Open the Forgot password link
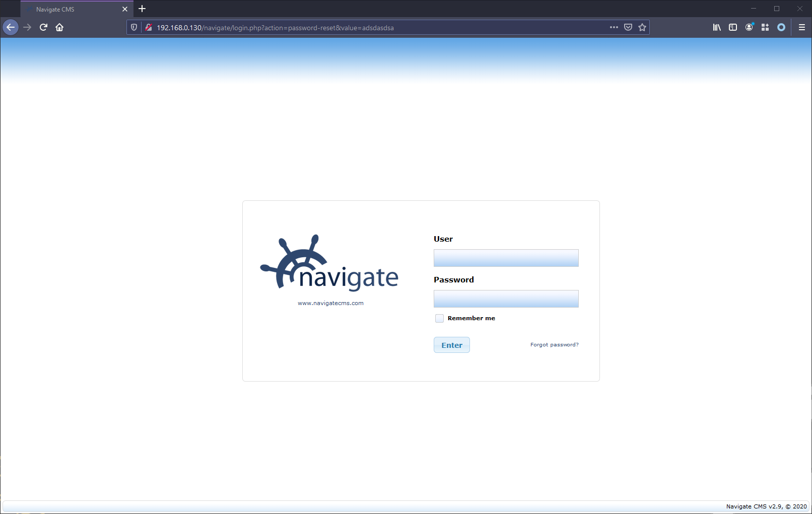 coord(555,345)
